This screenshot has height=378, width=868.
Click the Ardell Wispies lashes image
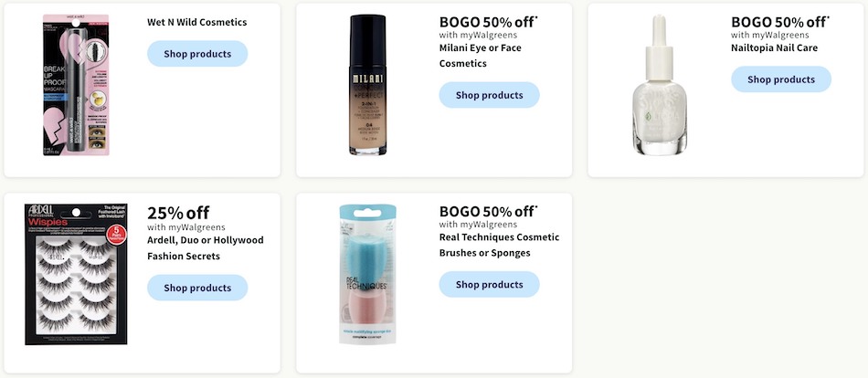tap(76, 274)
